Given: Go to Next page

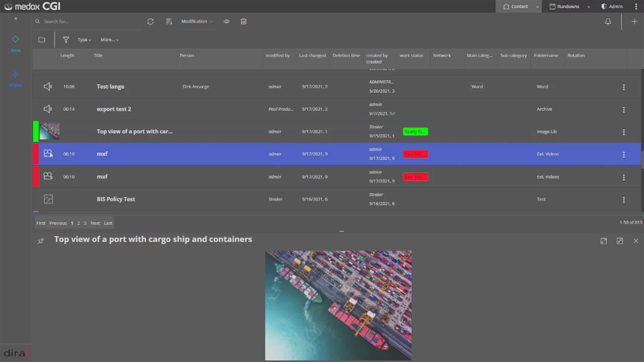Looking at the screenshot, I should click(x=96, y=223).
